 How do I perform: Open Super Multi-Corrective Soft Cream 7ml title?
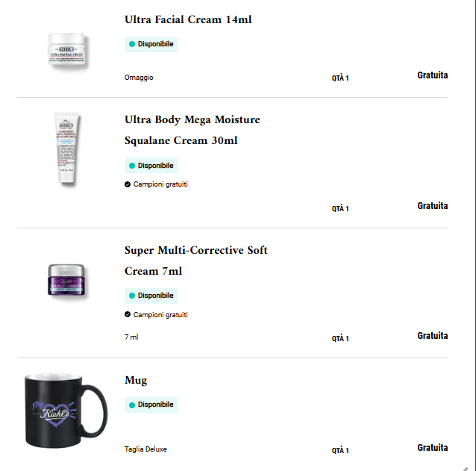(195, 260)
